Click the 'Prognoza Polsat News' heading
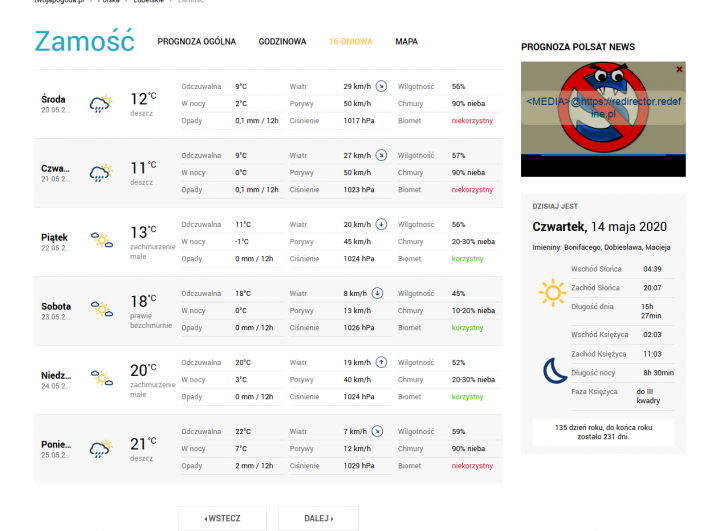Image resolution: width=720 pixels, height=531 pixels. click(578, 47)
